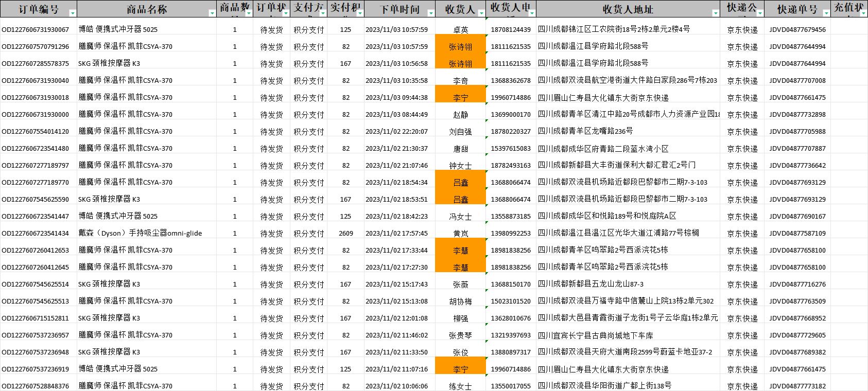Click the points value 2609
This screenshot has width=868, height=391.
click(346, 234)
